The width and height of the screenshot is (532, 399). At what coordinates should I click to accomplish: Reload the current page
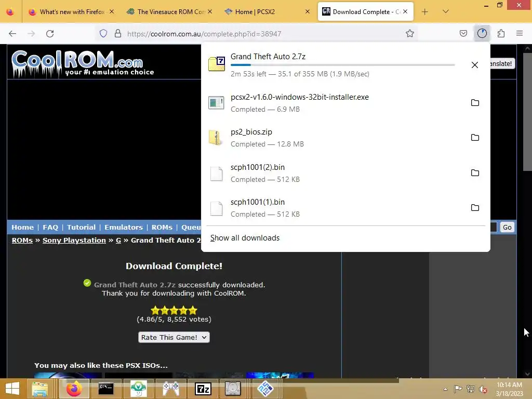tap(50, 34)
